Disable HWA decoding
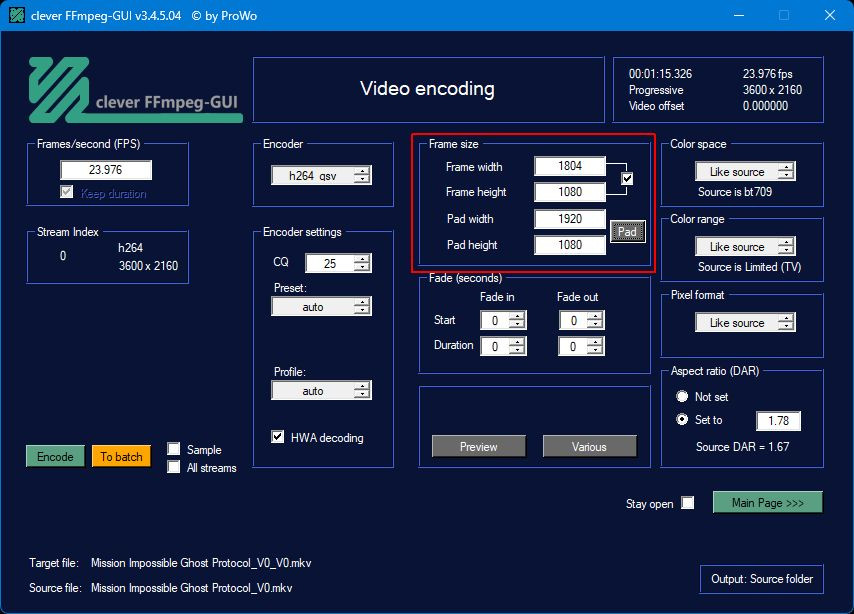Screen dimensions: 854x614 pos(277,436)
